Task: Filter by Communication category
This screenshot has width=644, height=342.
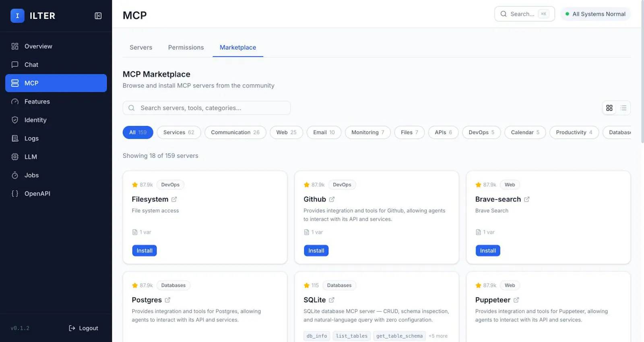Action: (235, 133)
